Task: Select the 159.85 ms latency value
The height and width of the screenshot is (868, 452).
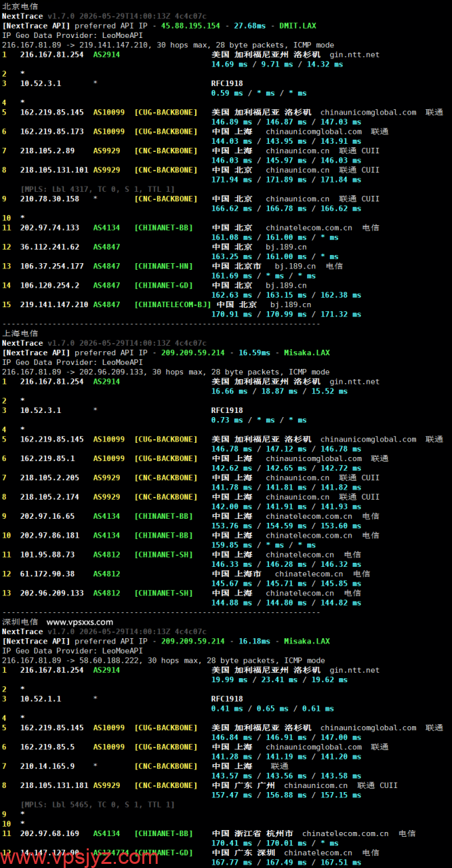Action: (231, 545)
